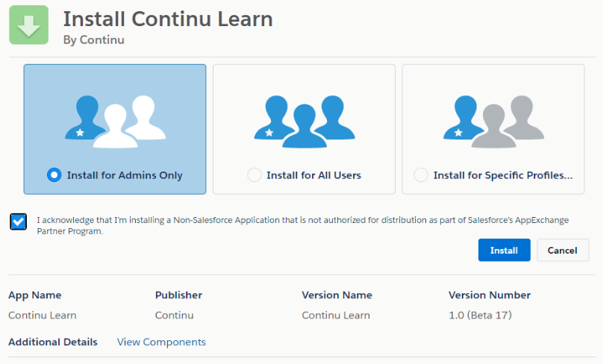Click the By Continu subtitle
Viewport: 615px width, 364px height.
pos(93,40)
